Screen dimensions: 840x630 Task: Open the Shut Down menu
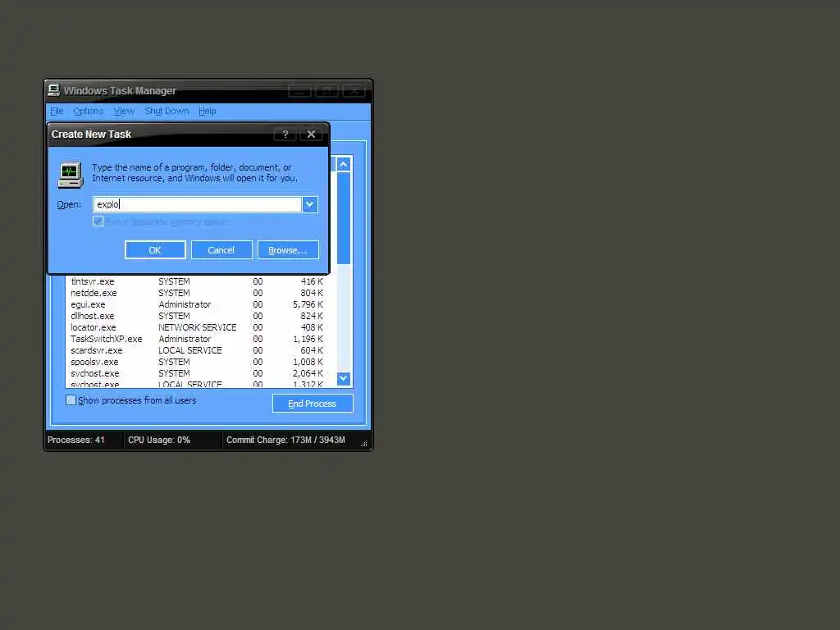(167, 111)
